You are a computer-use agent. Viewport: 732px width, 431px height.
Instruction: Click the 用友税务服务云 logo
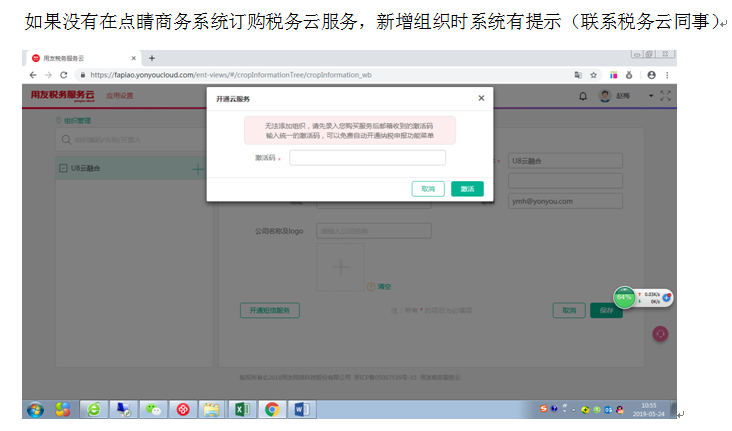pos(63,95)
